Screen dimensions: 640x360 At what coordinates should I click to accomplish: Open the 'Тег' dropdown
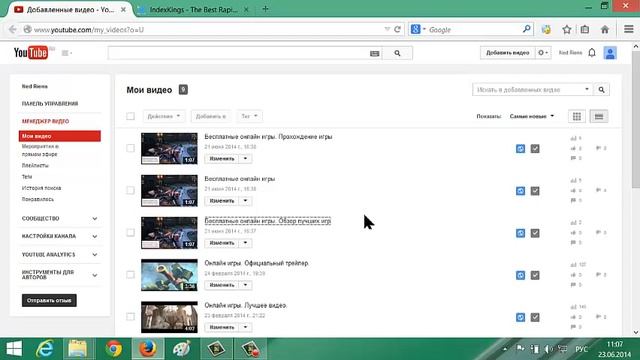tap(249, 116)
